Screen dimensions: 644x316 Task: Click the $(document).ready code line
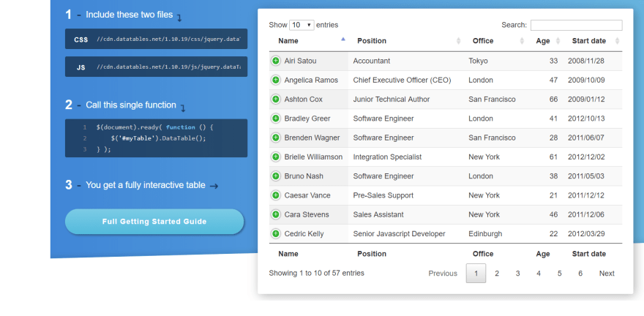[155, 127]
